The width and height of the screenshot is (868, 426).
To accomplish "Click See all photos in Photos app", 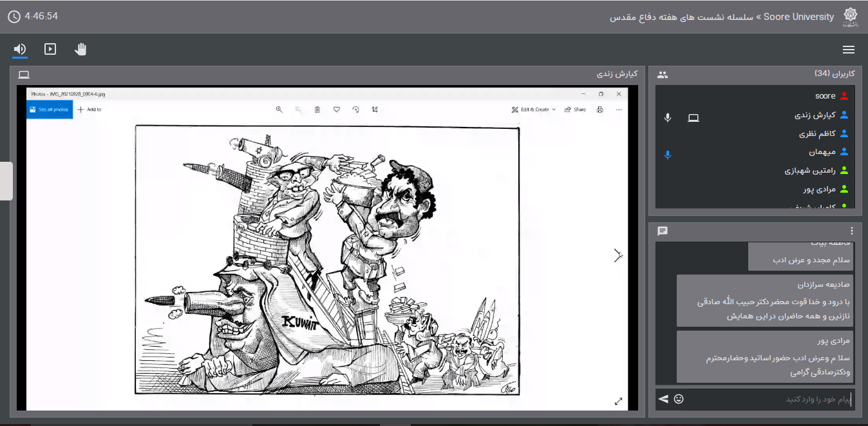I will 50,110.
